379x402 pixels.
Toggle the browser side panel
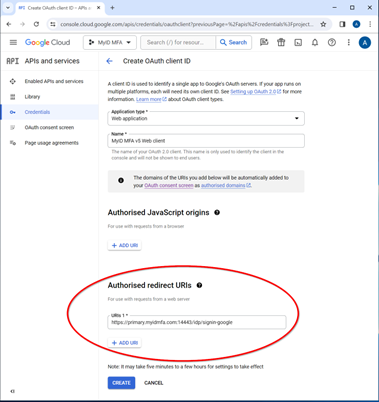tap(342, 24)
